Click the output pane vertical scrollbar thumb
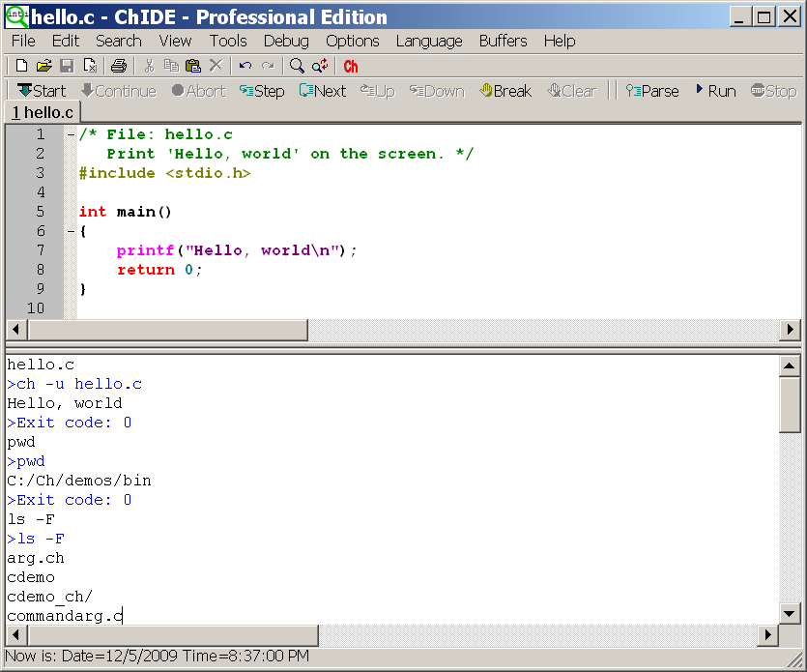 790,405
